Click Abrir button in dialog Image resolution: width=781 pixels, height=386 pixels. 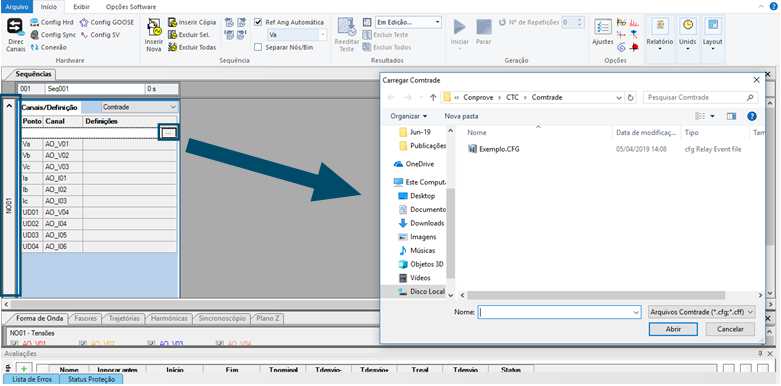click(673, 329)
